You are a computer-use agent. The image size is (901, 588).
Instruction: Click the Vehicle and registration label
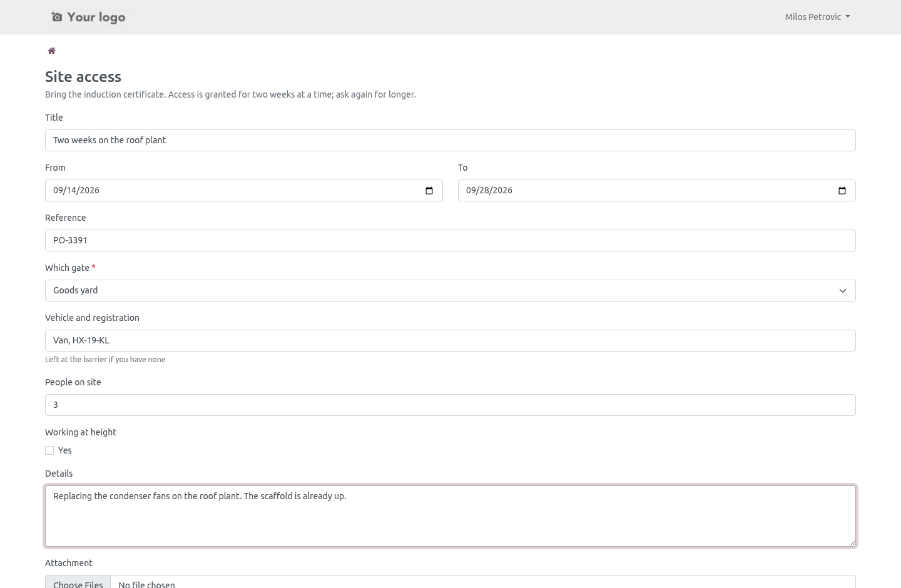pos(92,318)
